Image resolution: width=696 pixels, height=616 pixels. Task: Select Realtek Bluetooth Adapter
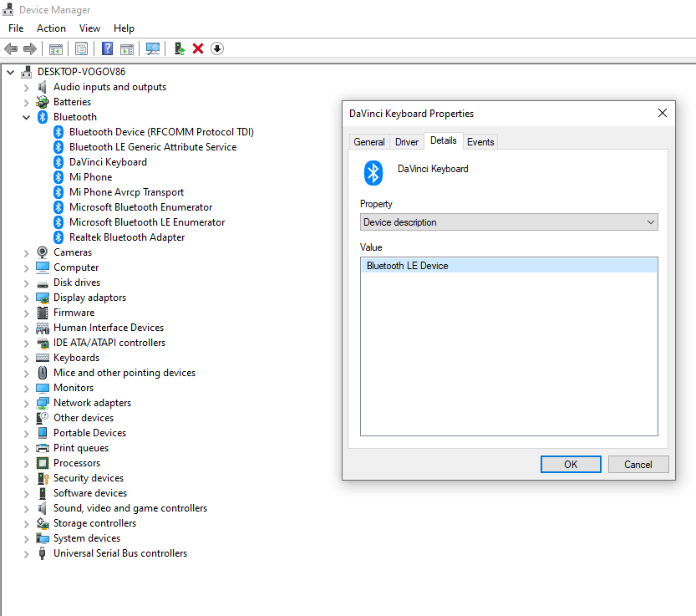click(x=127, y=237)
